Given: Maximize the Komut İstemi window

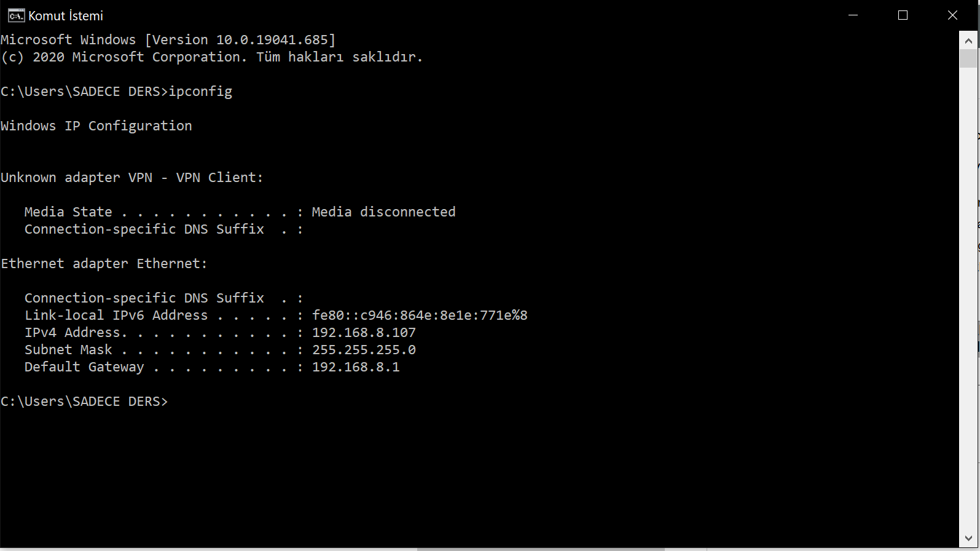Looking at the screenshot, I should 903,15.
